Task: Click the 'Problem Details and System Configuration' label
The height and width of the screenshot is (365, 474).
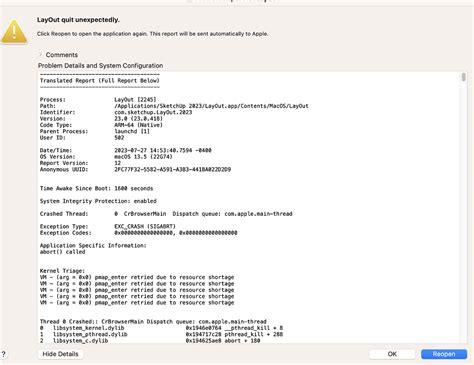Action: coord(101,66)
